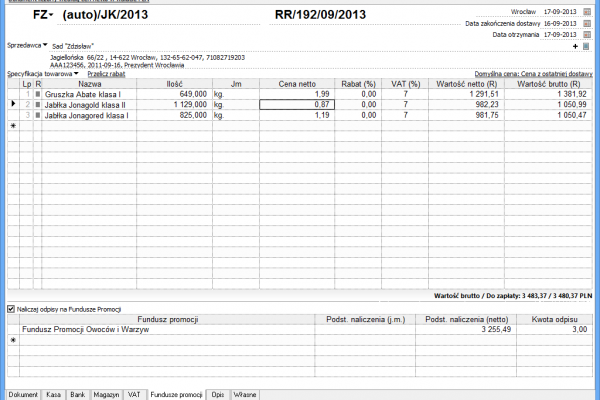Viewport: 600px width, 400px height.
Task: Click the plus icon in Sprzedawca row
Action: pyautogui.click(x=574, y=46)
